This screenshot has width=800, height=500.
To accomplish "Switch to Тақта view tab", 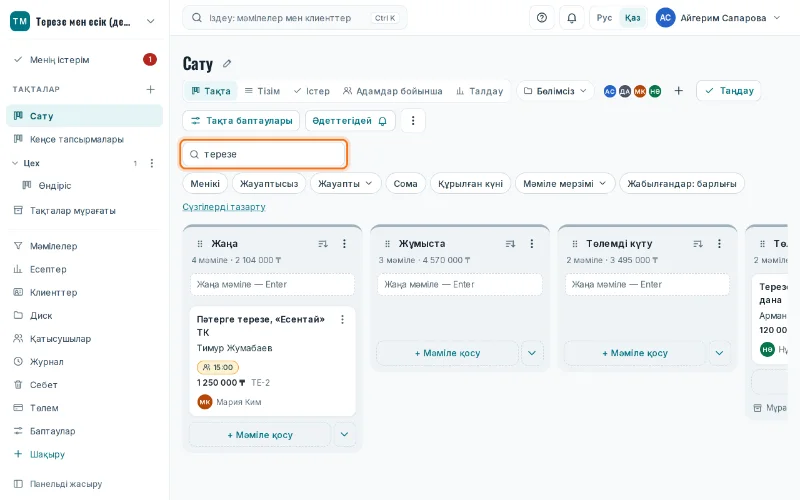I will (211, 91).
